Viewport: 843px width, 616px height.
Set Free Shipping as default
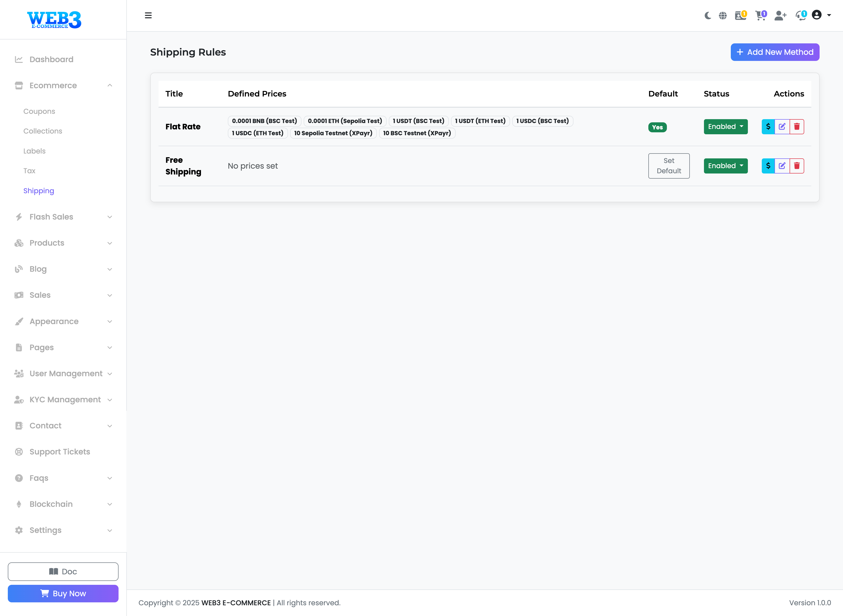pyautogui.click(x=669, y=166)
